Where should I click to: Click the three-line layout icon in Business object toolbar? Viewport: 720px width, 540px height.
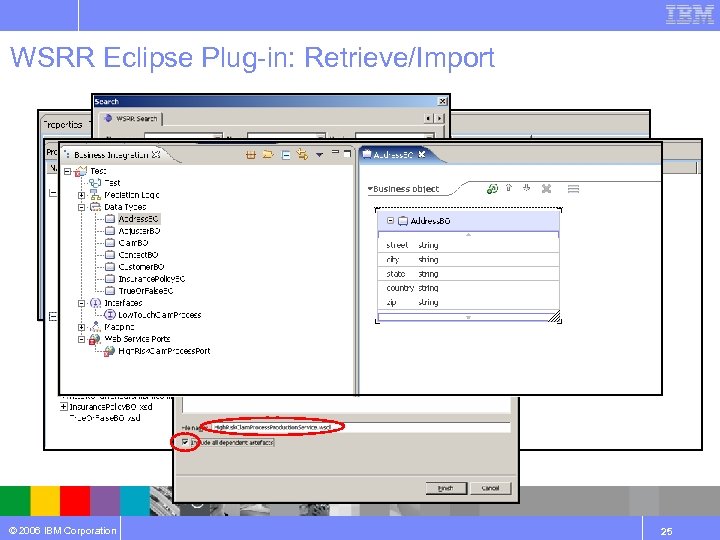pyautogui.click(x=573, y=189)
